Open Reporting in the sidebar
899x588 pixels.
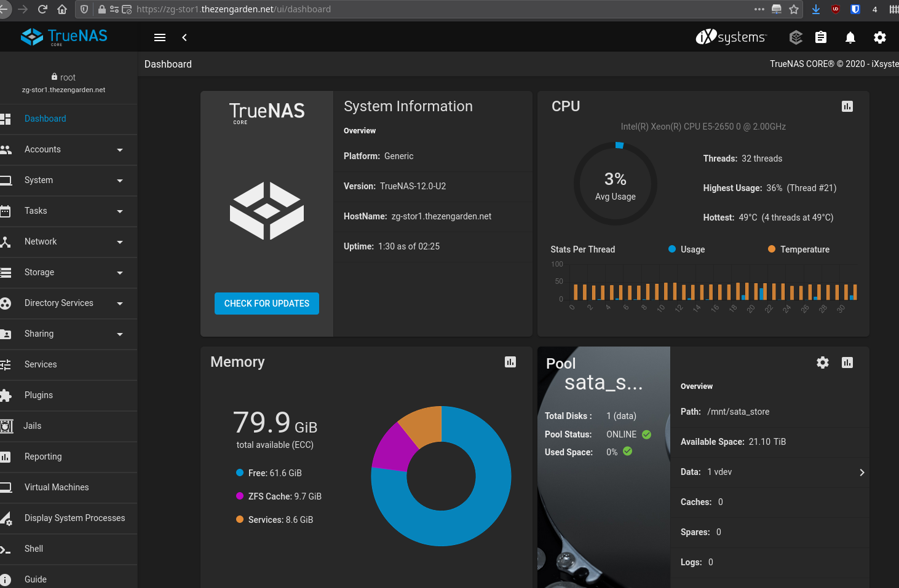[68, 457]
